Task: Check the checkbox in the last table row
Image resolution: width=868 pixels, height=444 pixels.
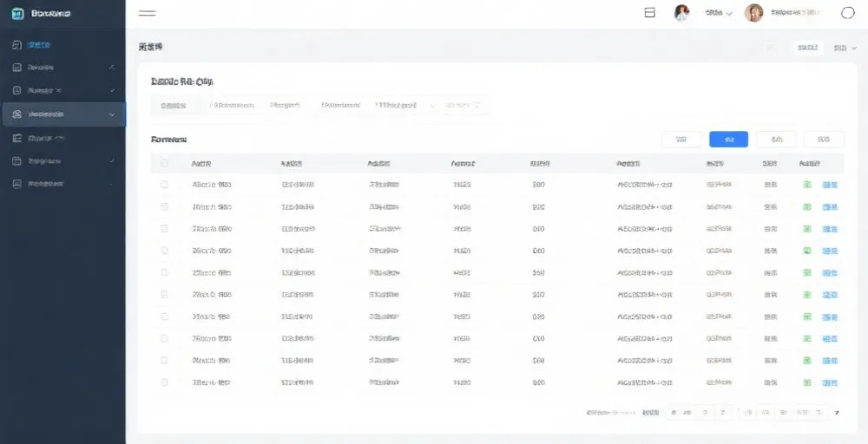Action: [164, 382]
